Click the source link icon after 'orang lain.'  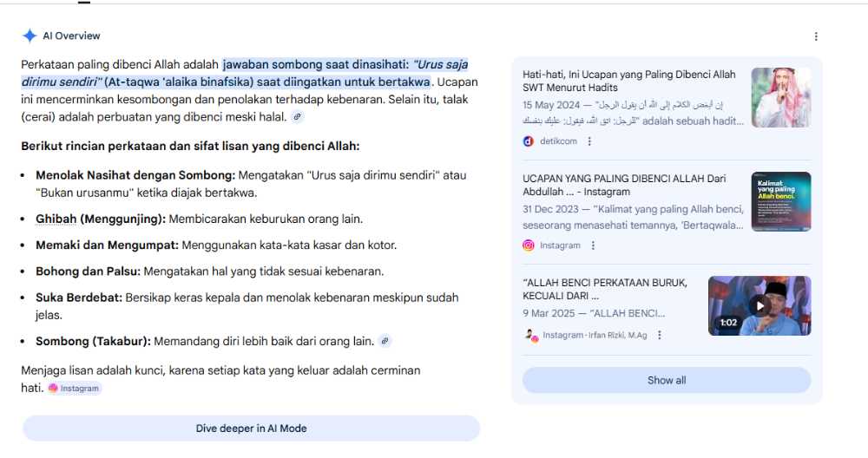[385, 341]
